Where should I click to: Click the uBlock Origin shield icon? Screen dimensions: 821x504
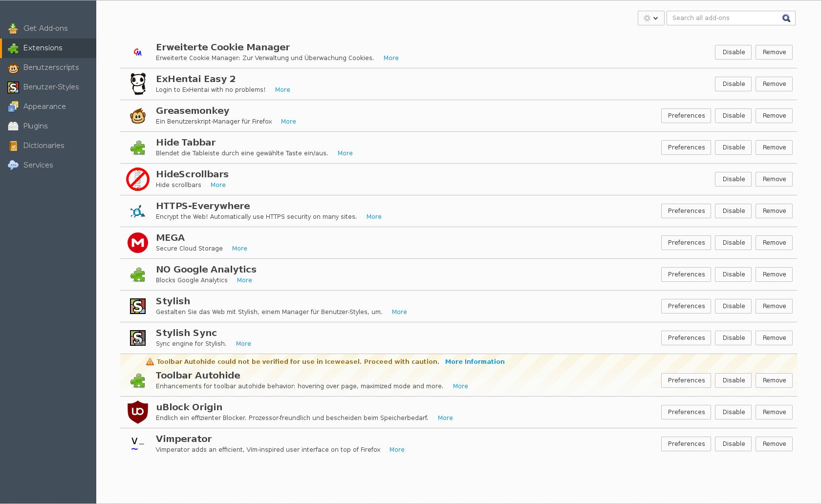point(138,412)
